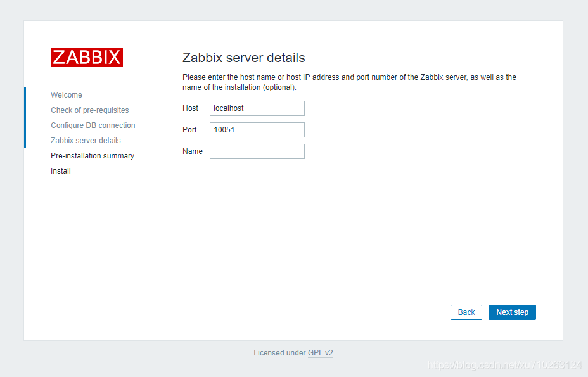Select Configure DB connection step
The image size is (588, 377).
point(93,125)
